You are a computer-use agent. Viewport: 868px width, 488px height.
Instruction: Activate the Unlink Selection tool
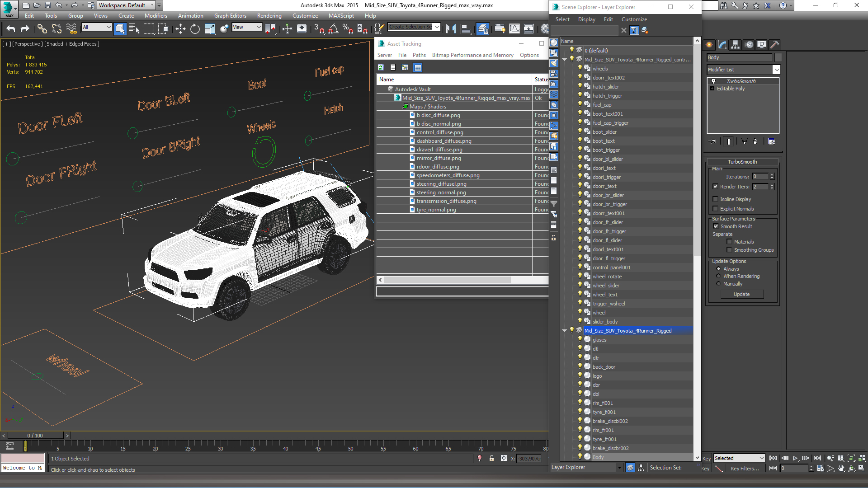click(57, 29)
